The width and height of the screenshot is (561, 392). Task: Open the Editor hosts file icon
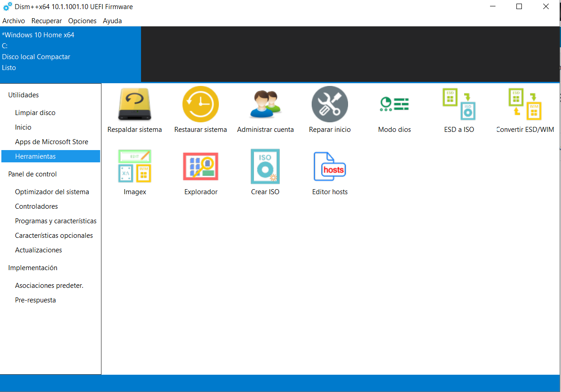tap(330, 166)
